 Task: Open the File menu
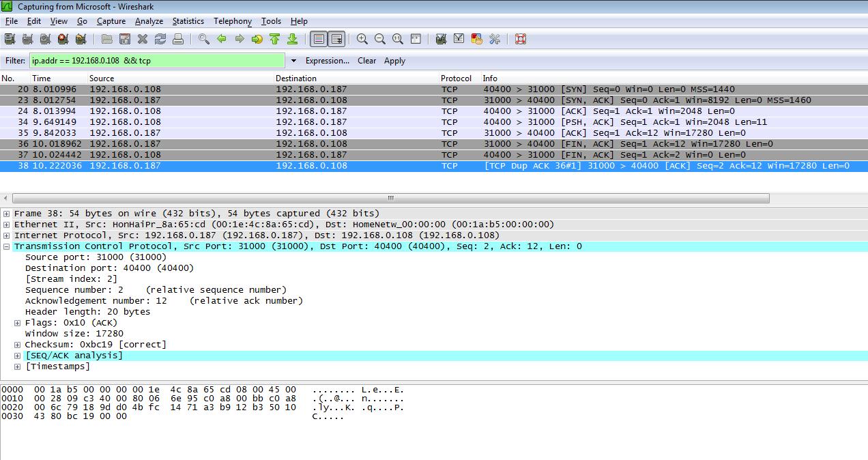[12, 21]
